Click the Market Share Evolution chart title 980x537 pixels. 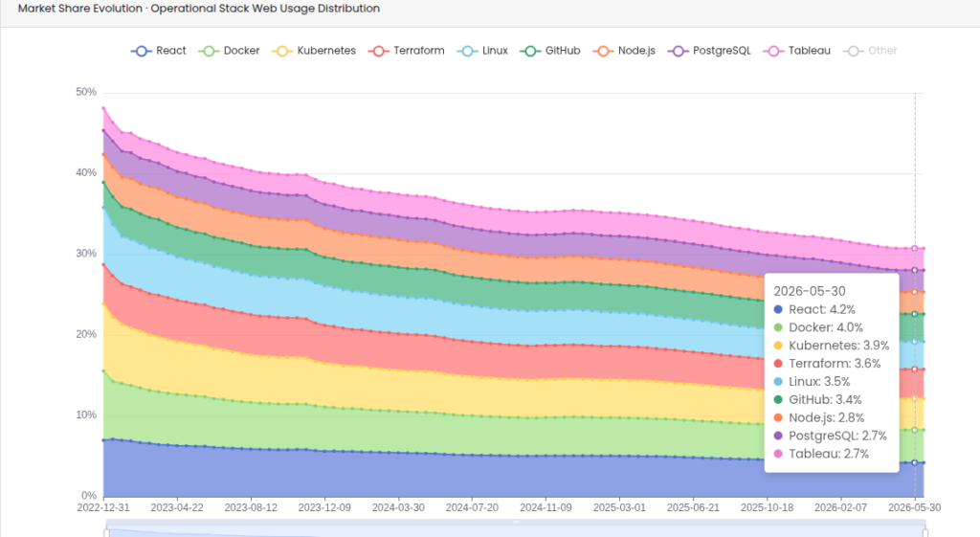(199, 9)
